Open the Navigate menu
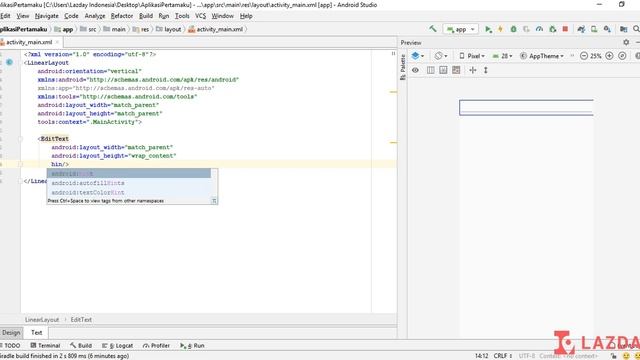Image resolution: width=640 pixels, height=360 pixels. point(47,16)
